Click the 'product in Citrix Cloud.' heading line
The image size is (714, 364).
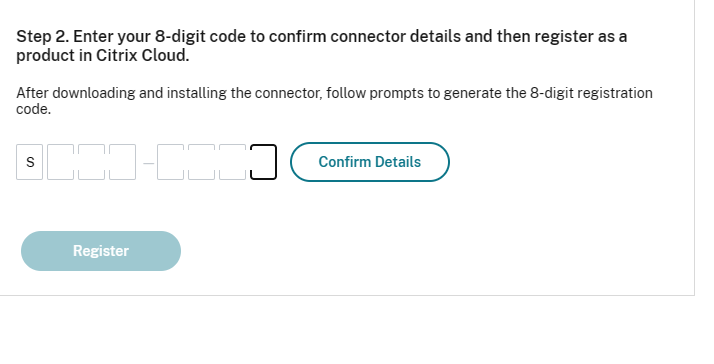(102, 56)
